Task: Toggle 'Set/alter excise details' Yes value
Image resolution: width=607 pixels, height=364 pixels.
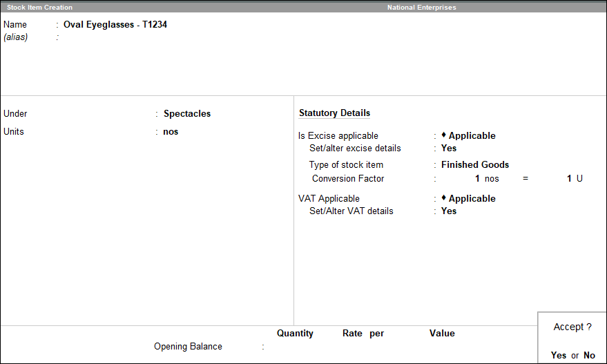Action: (x=449, y=148)
